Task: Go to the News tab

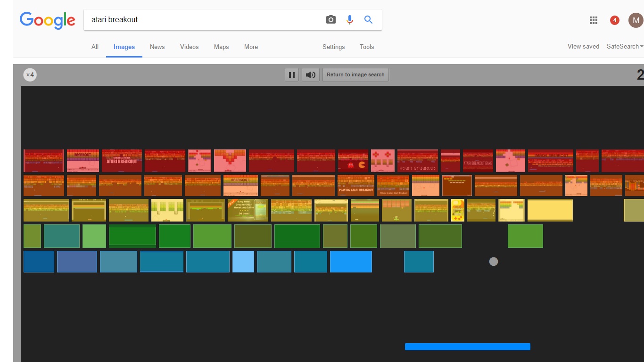Action: click(x=157, y=47)
